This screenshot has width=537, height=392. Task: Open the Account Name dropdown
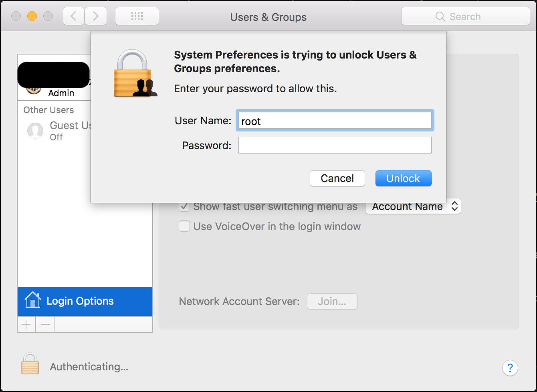[413, 206]
